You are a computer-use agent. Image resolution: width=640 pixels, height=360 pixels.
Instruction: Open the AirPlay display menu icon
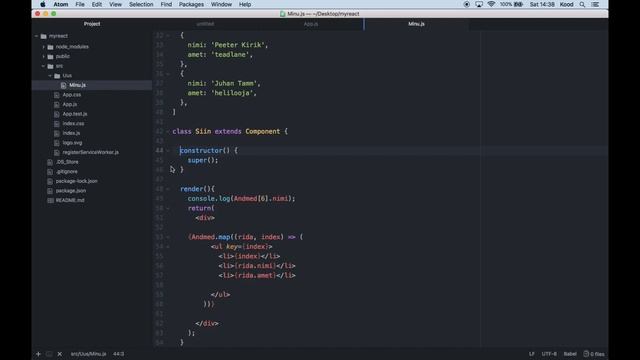tap(479, 4)
